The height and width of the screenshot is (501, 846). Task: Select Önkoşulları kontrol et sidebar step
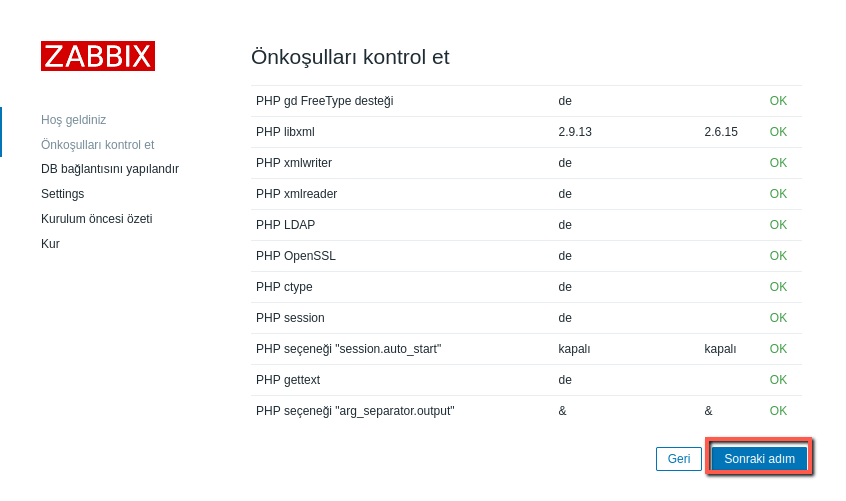97,145
